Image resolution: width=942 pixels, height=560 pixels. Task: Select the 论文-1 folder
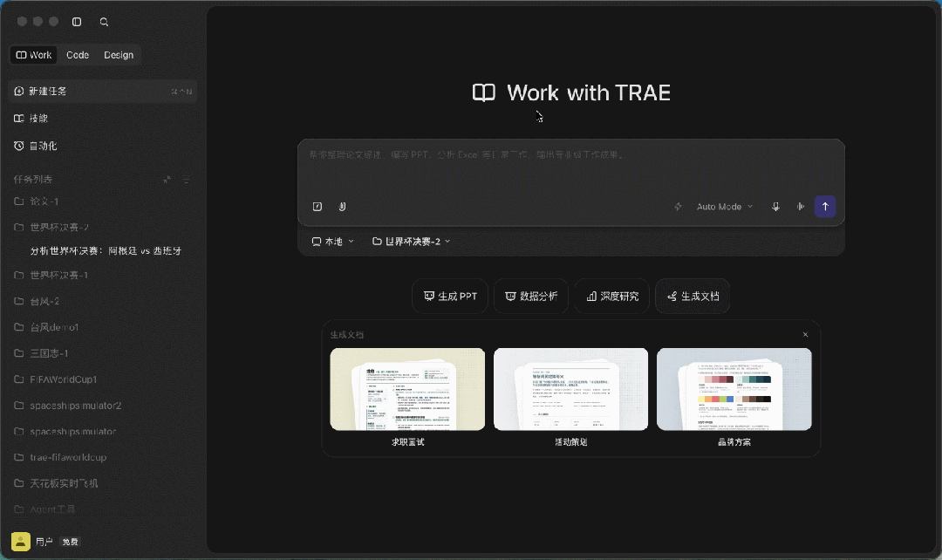click(x=103, y=201)
